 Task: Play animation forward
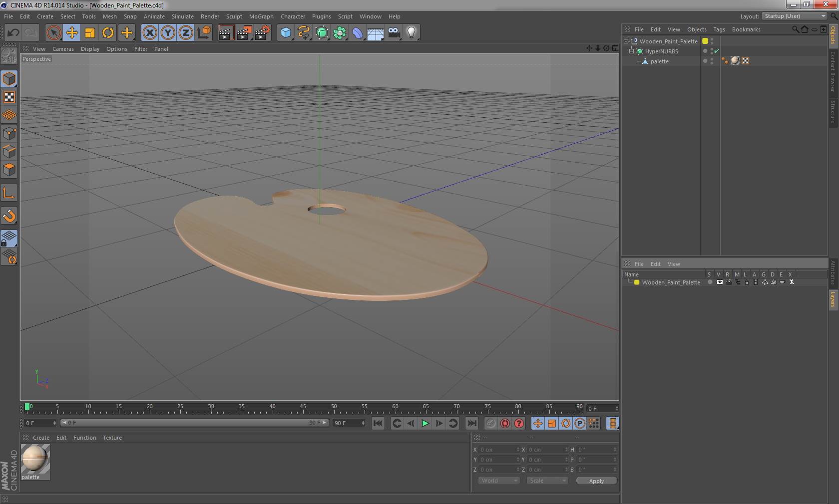tap(425, 423)
